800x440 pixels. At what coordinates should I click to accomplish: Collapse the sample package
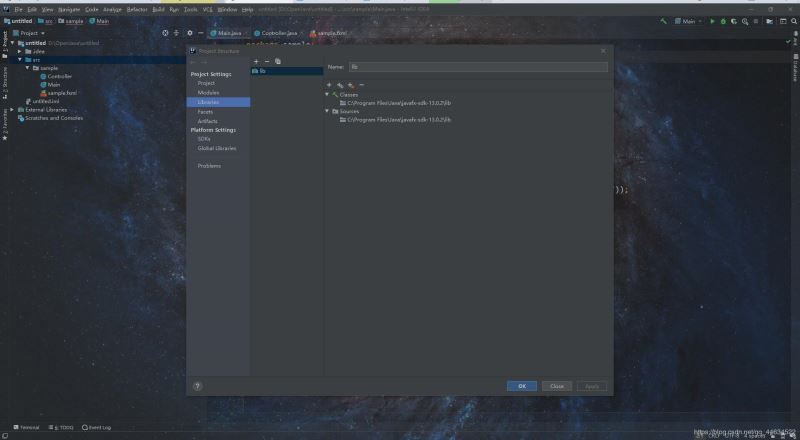point(28,68)
